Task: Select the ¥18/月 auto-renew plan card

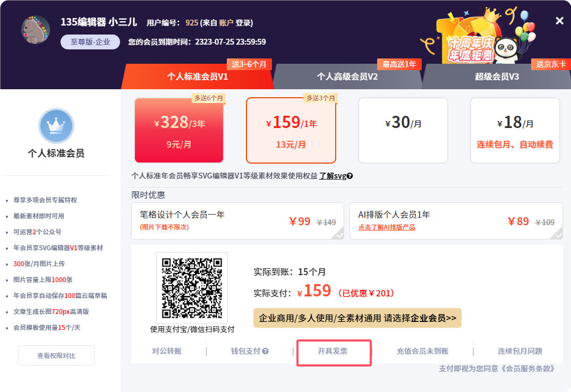Action: (515, 131)
